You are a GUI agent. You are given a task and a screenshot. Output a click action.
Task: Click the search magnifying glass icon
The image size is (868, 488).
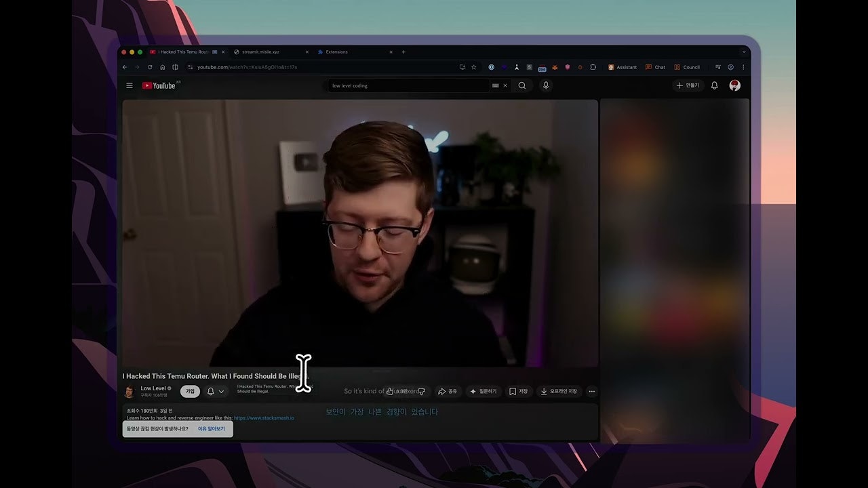coord(522,85)
